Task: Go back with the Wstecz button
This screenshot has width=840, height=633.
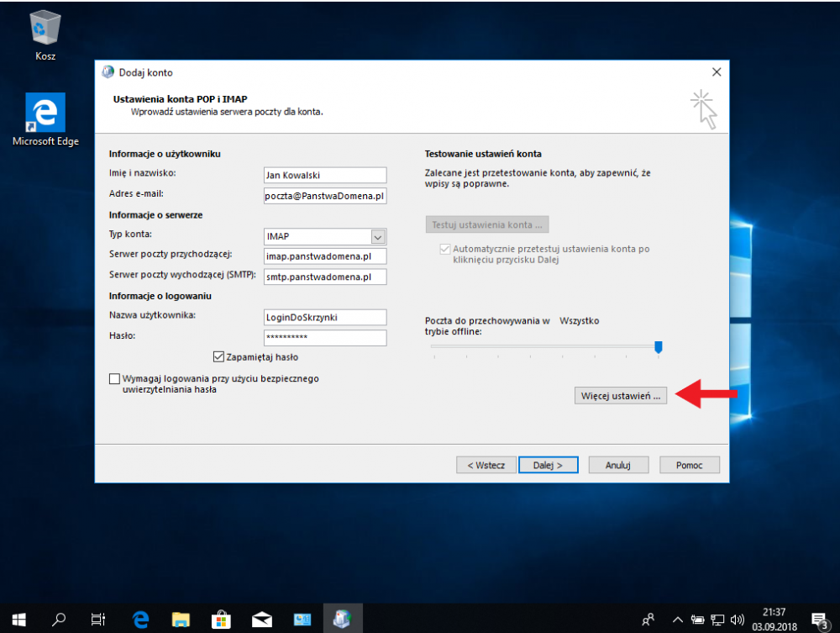Action: 486,465
